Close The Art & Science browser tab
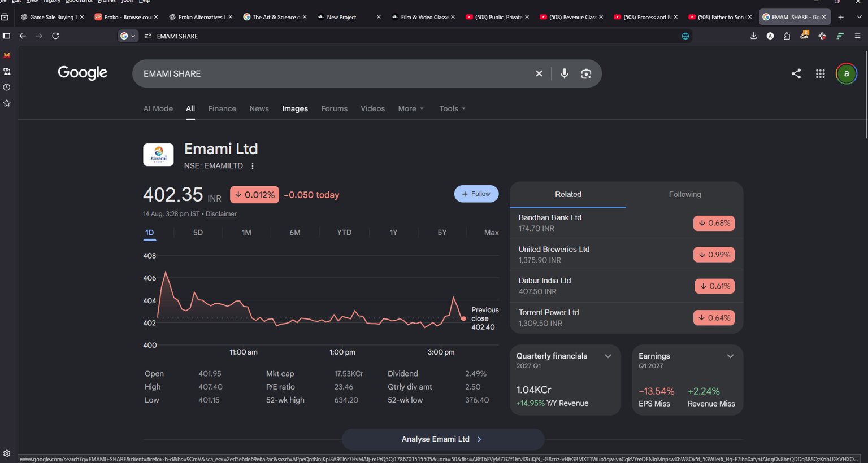This screenshot has height=463, width=868. point(305,17)
